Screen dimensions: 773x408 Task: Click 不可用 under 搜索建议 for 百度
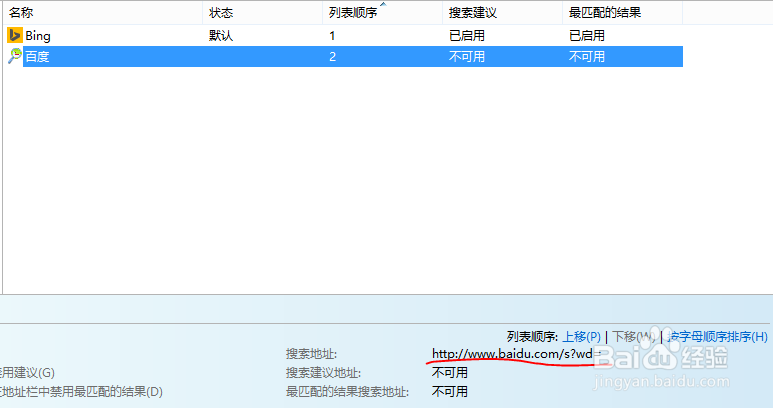[x=467, y=57]
